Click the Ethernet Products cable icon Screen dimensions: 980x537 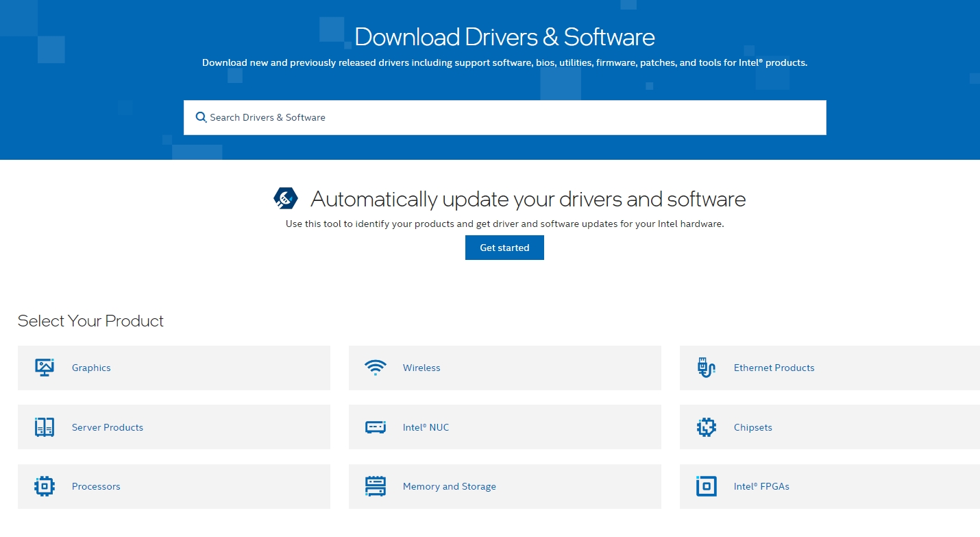(x=706, y=368)
